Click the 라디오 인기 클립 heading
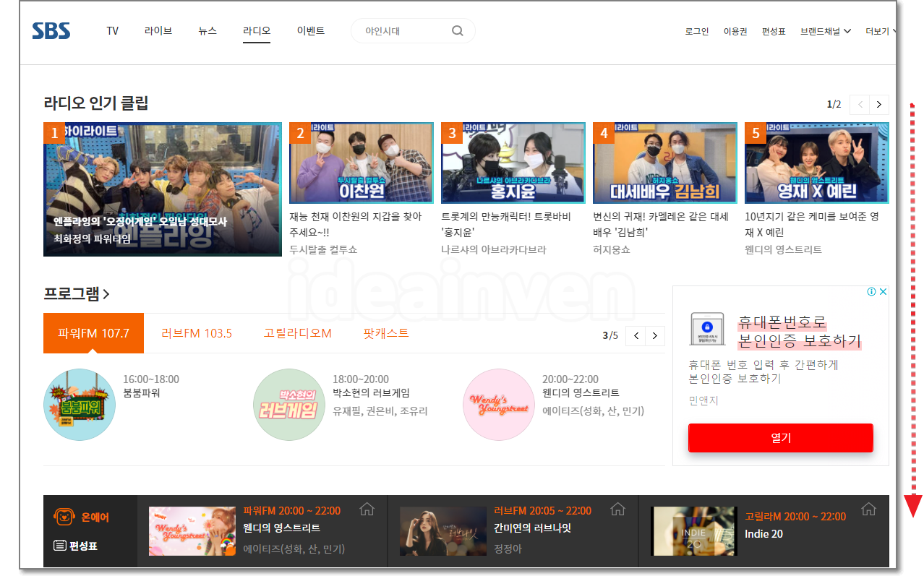This screenshot has height=576, width=924. pos(96,103)
